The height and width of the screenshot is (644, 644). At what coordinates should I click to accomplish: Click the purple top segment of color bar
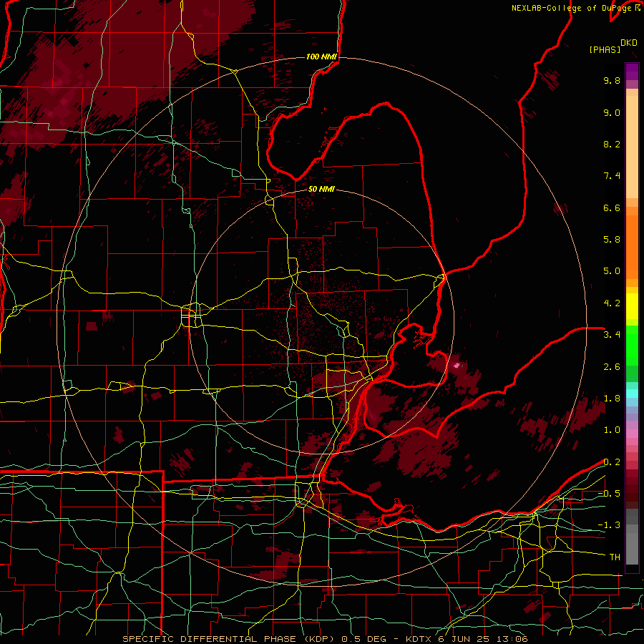[x=632, y=72]
